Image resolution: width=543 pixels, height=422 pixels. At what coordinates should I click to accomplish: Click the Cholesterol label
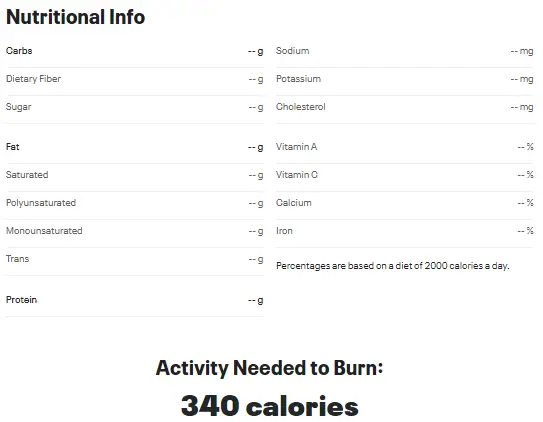click(x=301, y=107)
